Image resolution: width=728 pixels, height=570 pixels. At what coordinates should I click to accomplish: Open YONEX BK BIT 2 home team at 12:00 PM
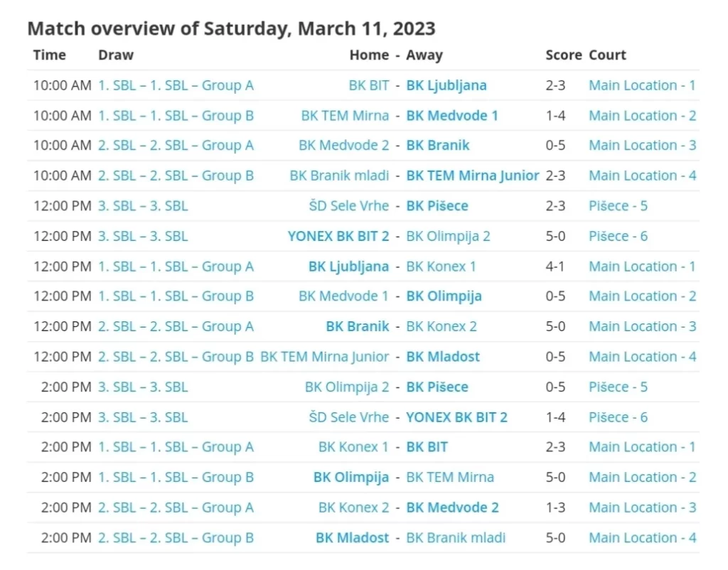[338, 236]
